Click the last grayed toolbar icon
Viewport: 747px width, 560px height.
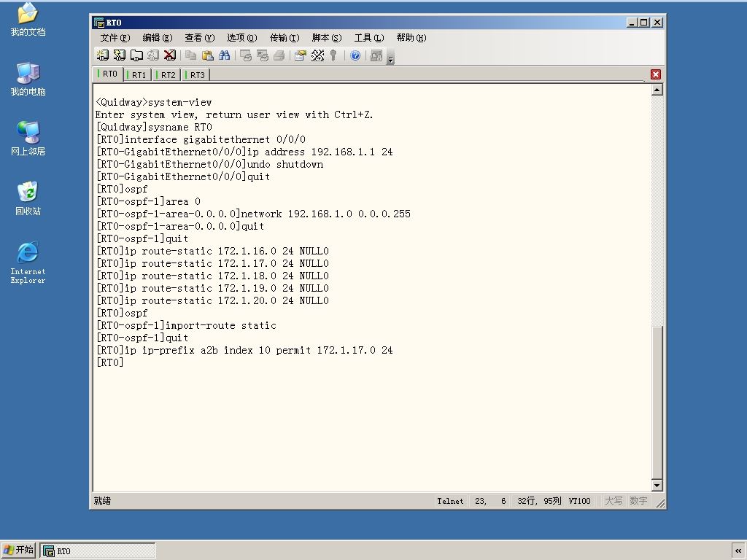pyautogui.click(x=376, y=55)
